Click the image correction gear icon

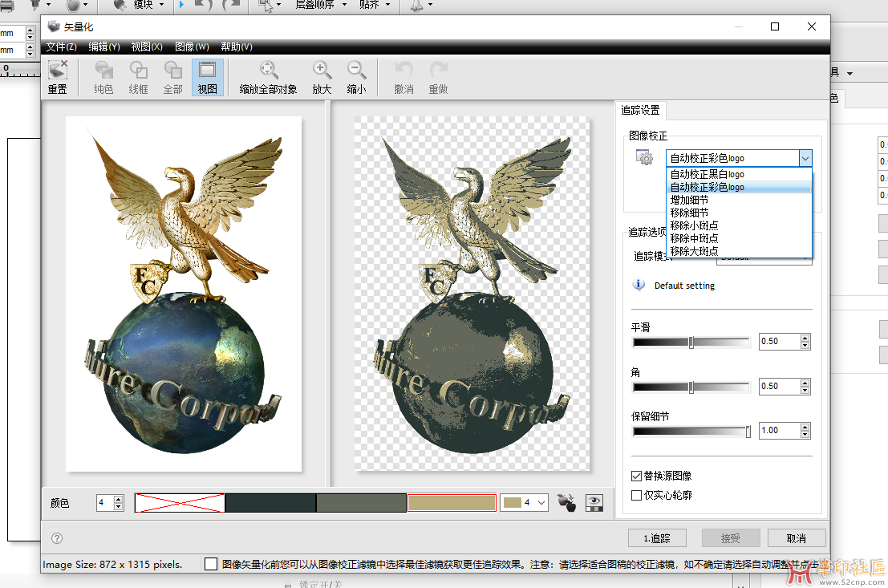(x=644, y=158)
